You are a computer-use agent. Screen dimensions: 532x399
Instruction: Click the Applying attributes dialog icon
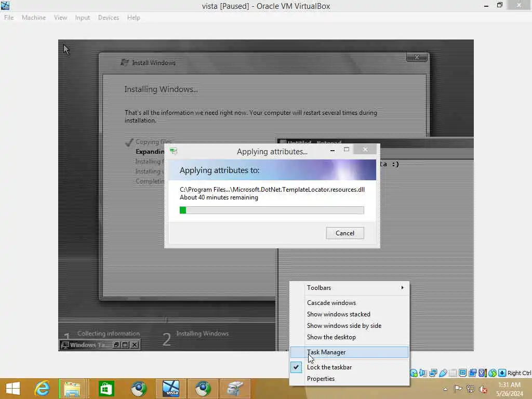coord(174,151)
